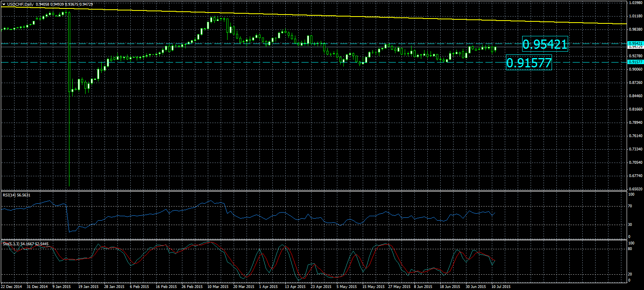This screenshot has height=290, width=644.
Task: Click the current price 0.94729 axis marker
Action: [x=635, y=47]
